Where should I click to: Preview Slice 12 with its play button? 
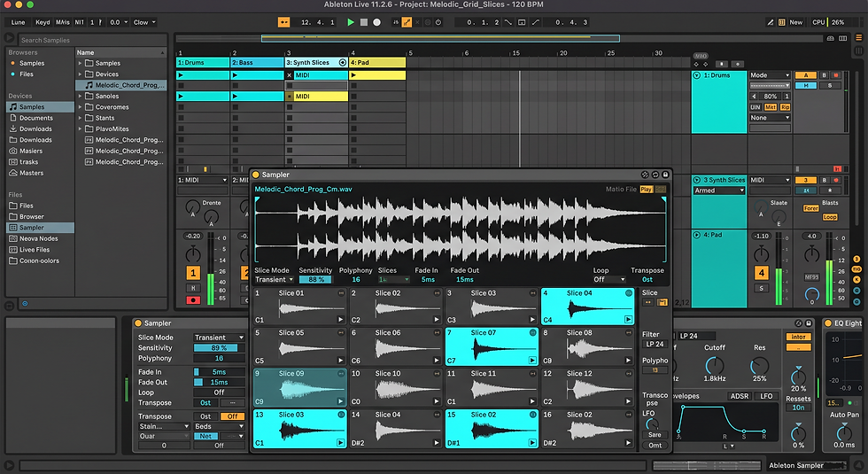point(628,401)
